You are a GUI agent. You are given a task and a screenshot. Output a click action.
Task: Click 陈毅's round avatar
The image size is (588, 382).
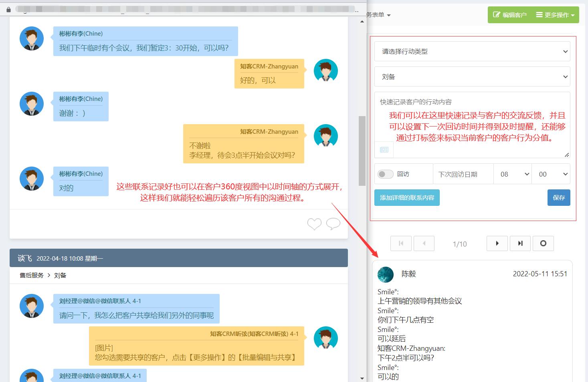pyautogui.click(x=386, y=275)
